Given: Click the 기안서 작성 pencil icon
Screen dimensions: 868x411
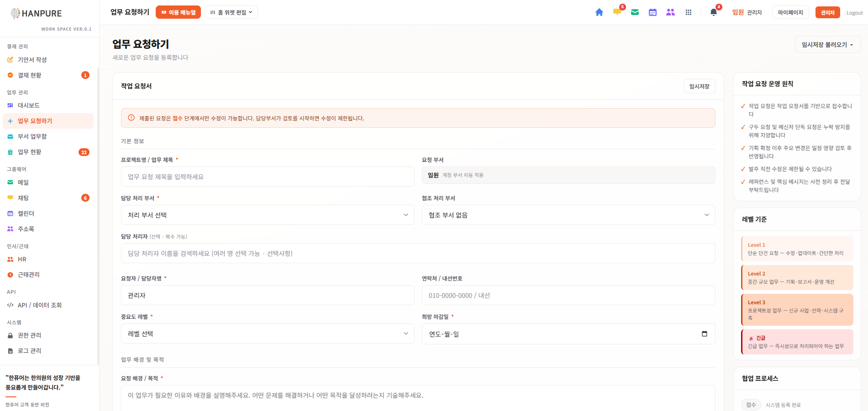Looking at the screenshot, I should click(10, 60).
